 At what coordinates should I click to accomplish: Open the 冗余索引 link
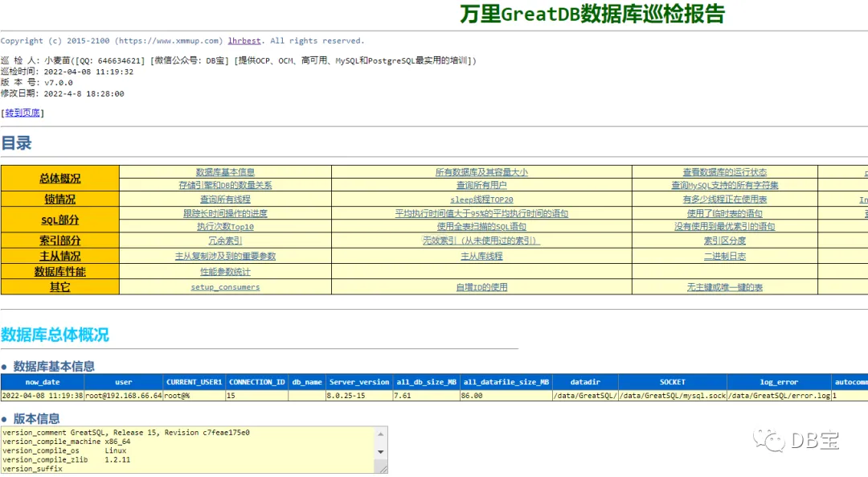click(x=225, y=241)
